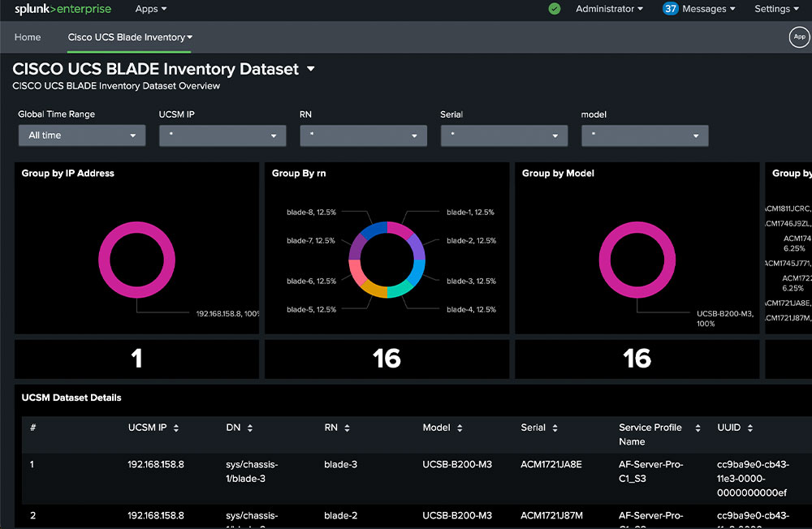Open the Settings menu
Screen dimensions: 812x529
[776, 9]
